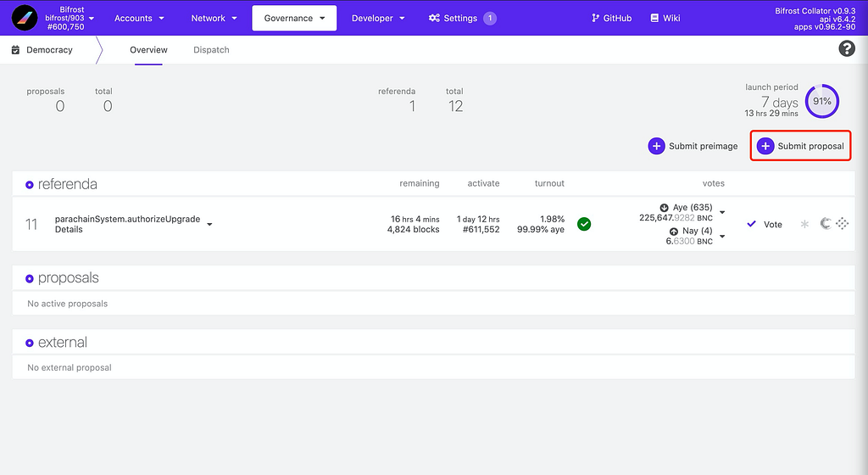
Task: Open the Wiki link
Action: click(665, 19)
